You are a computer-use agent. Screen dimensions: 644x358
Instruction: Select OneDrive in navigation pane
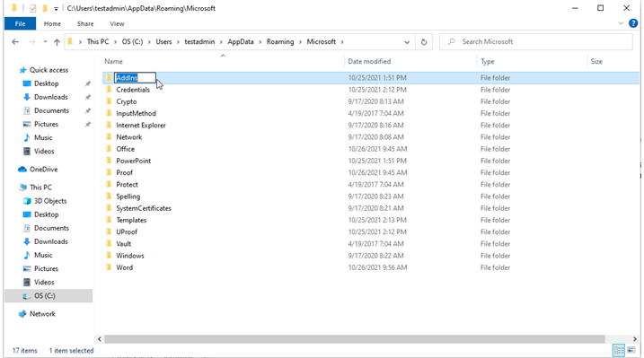coord(43,170)
